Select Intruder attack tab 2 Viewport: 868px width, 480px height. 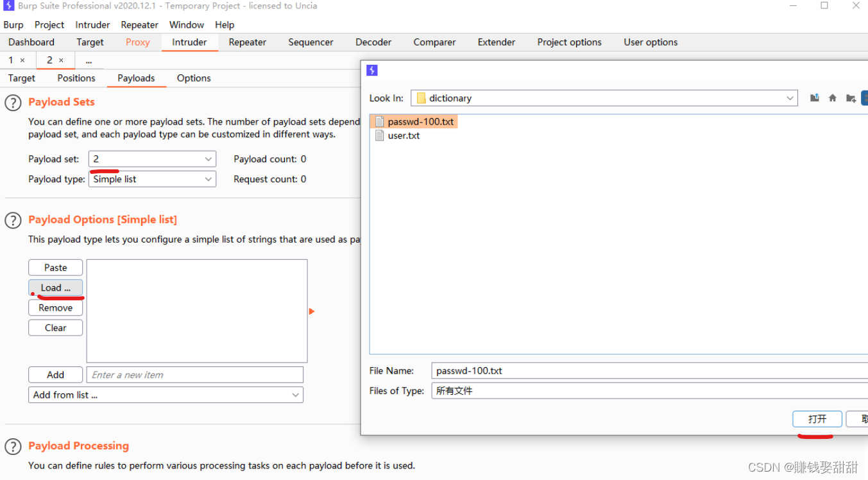pyautogui.click(x=49, y=60)
